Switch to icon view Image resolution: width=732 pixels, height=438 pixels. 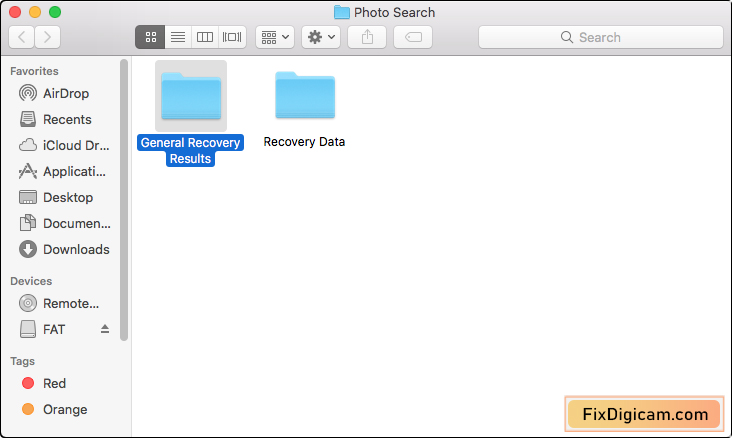click(x=150, y=37)
